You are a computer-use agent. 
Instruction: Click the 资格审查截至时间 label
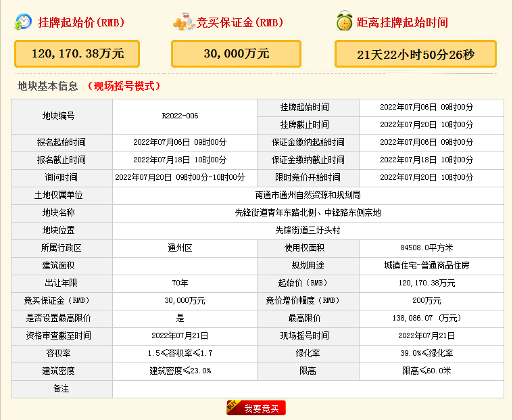[x=59, y=335]
